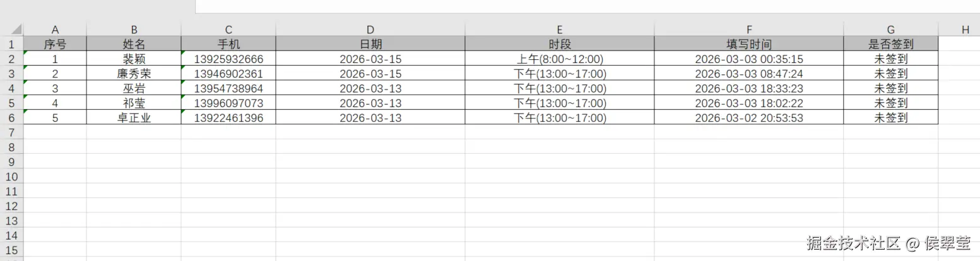
Task: Select the column D header
Action: (x=370, y=30)
